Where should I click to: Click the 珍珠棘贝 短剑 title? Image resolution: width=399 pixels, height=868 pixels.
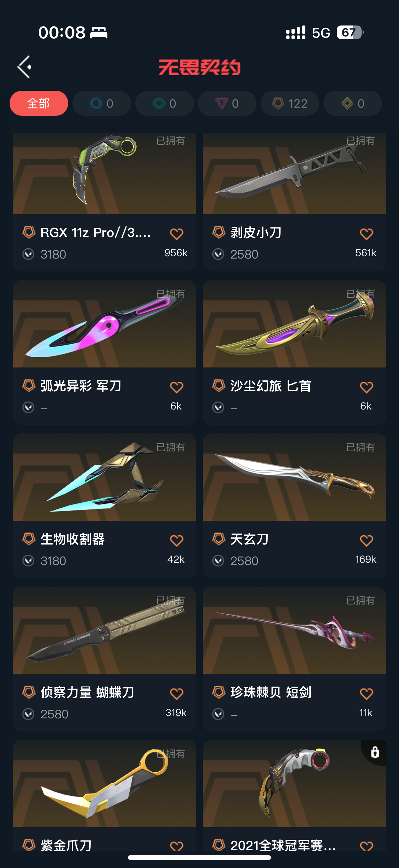coord(271,692)
